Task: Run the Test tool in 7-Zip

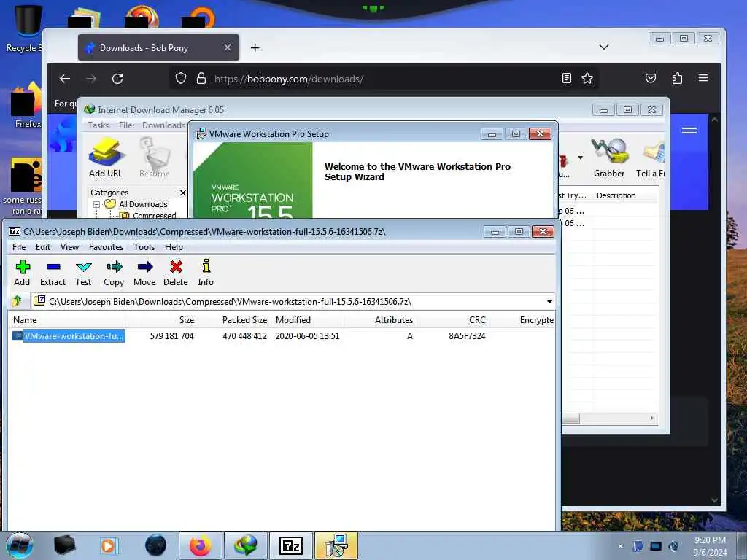Action: 83,273
